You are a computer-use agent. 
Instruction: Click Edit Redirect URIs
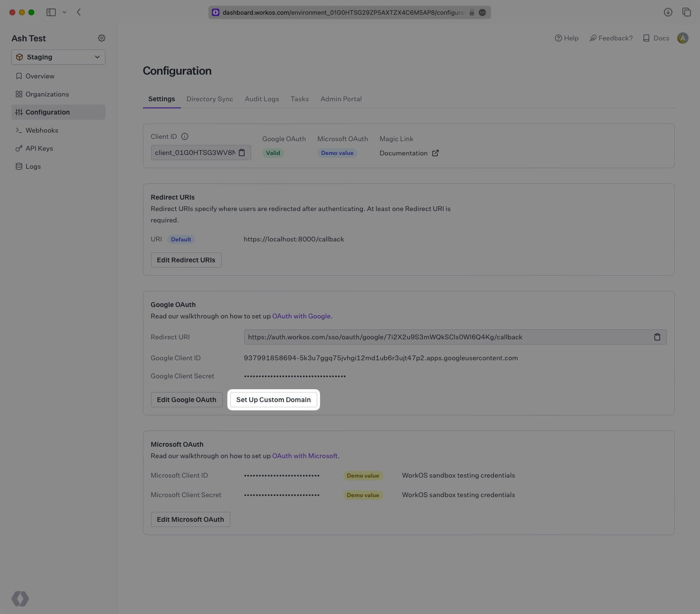(186, 260)
